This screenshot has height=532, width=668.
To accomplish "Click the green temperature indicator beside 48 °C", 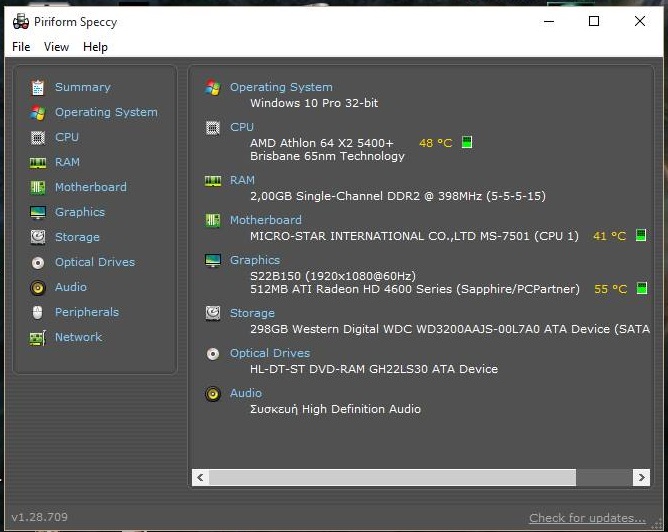I will [467, 142].
